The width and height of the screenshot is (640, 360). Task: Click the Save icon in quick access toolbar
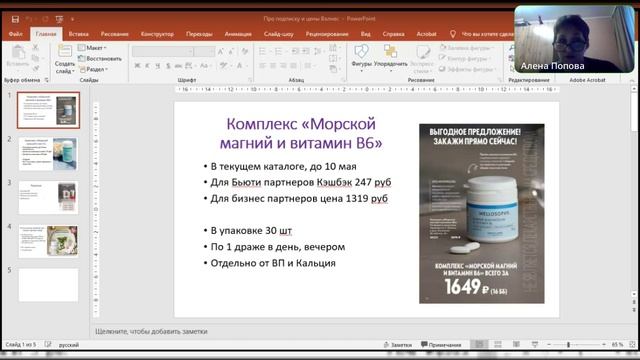(x=16, y=19)
